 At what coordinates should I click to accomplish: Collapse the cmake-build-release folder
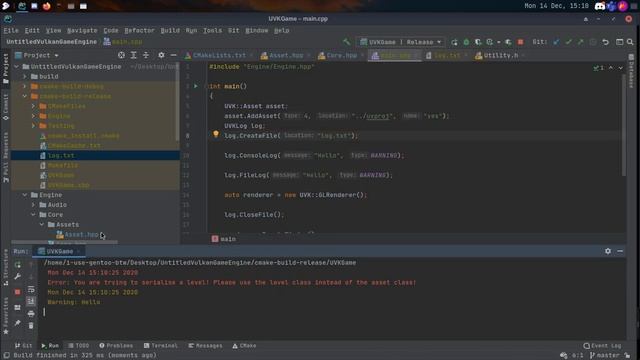click(x=25, y=96)
